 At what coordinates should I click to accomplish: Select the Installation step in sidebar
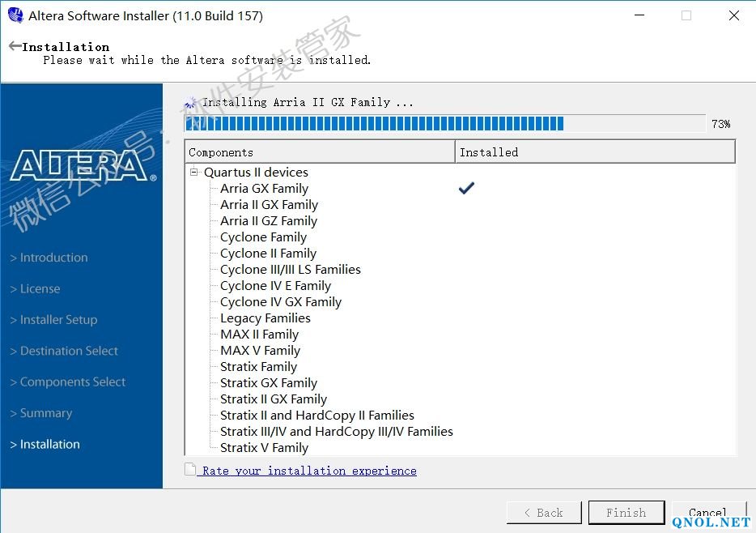click(45, 444)
